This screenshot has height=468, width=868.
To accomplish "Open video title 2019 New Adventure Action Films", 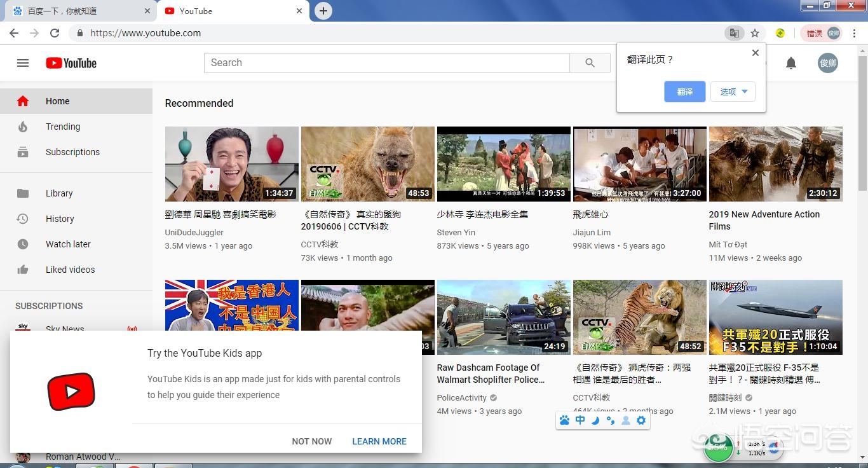I will (x=764, y=220).
